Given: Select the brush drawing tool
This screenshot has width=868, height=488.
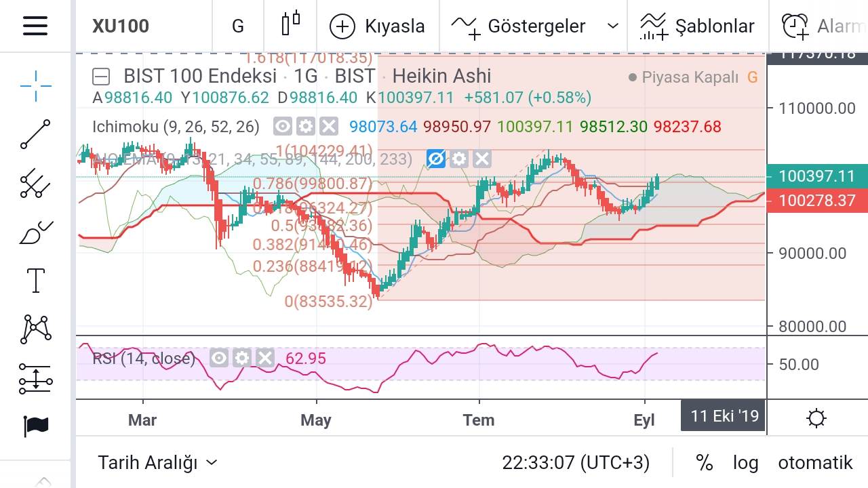Looking at the screenshot, I should coord(35,232).
